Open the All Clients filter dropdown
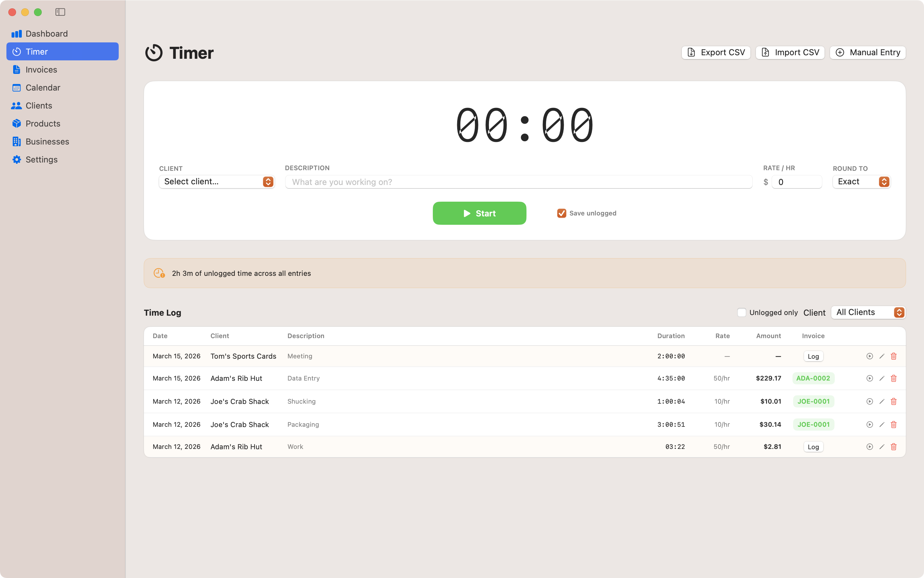 tap(868, 312)
